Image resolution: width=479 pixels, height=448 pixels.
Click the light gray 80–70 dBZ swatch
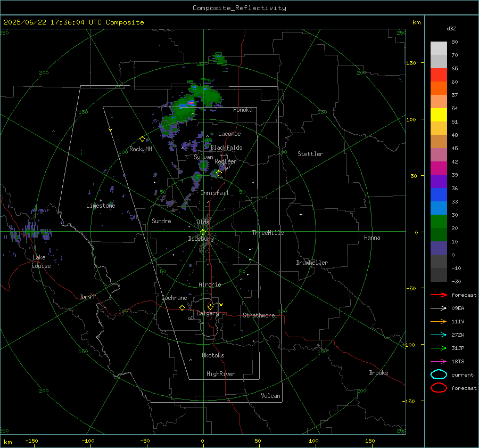pyautogui.click(x=439, y=48)
